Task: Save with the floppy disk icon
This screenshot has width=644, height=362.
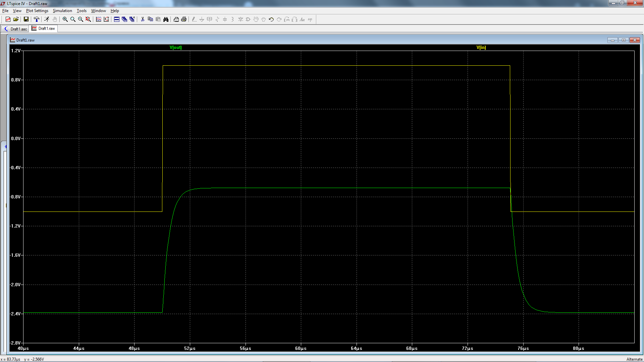Action: [26, 19]
